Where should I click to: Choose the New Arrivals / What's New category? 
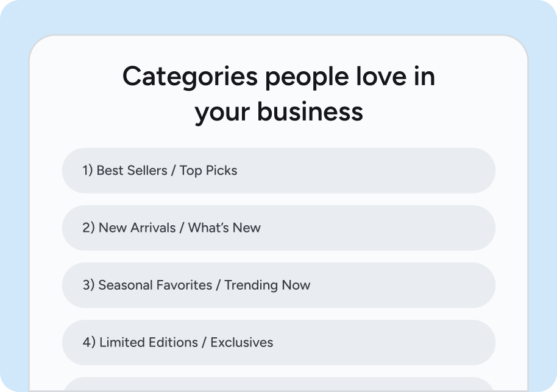click(x=278, y=228)
